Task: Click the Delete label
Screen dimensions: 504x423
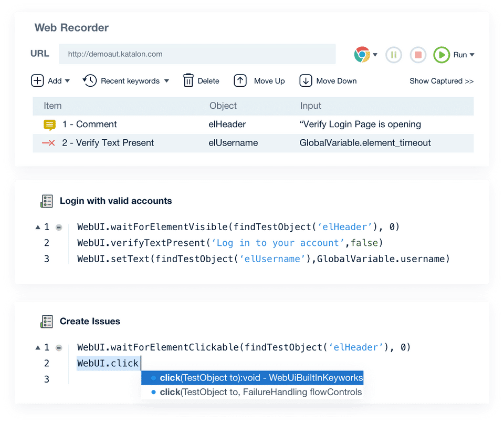Action: [208, 81]
